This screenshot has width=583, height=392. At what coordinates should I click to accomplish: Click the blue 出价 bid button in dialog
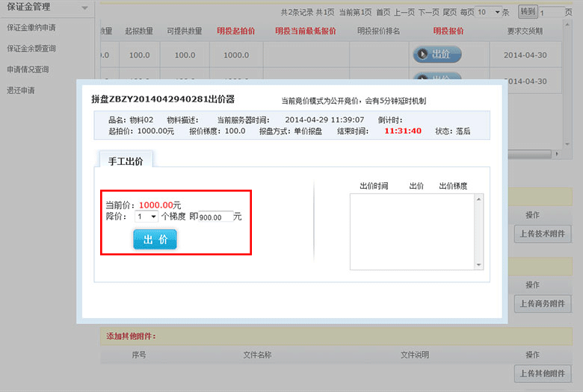point(155,239)
